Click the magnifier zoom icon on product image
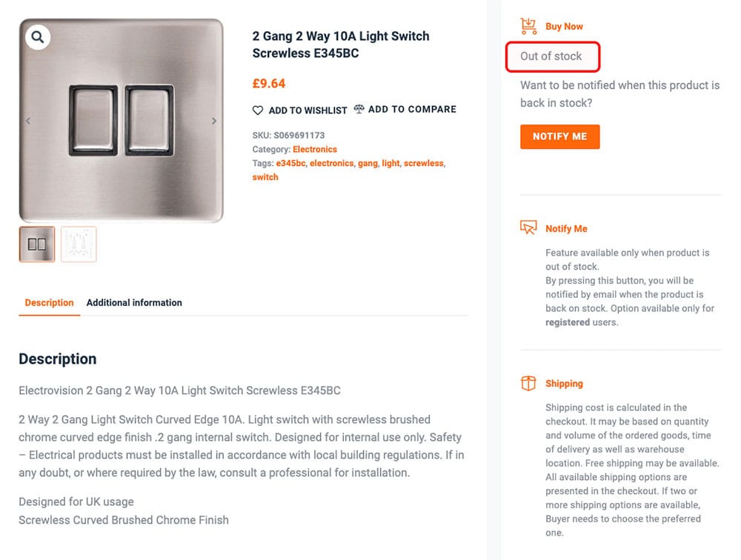741x560 pixels. pyautogui.click(x=38, y=36)
